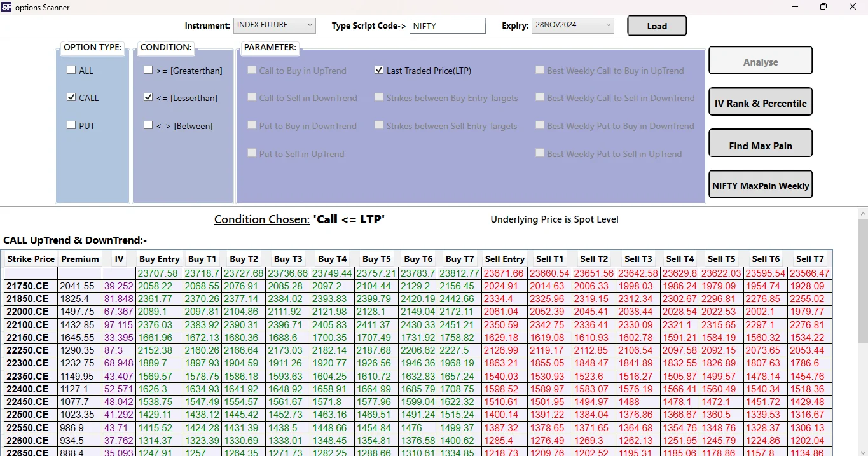The width and height of the screenshot is (868, 456).
Task: Click the vertical scrollbar's up arrow
Action: (x=863, y=213)
